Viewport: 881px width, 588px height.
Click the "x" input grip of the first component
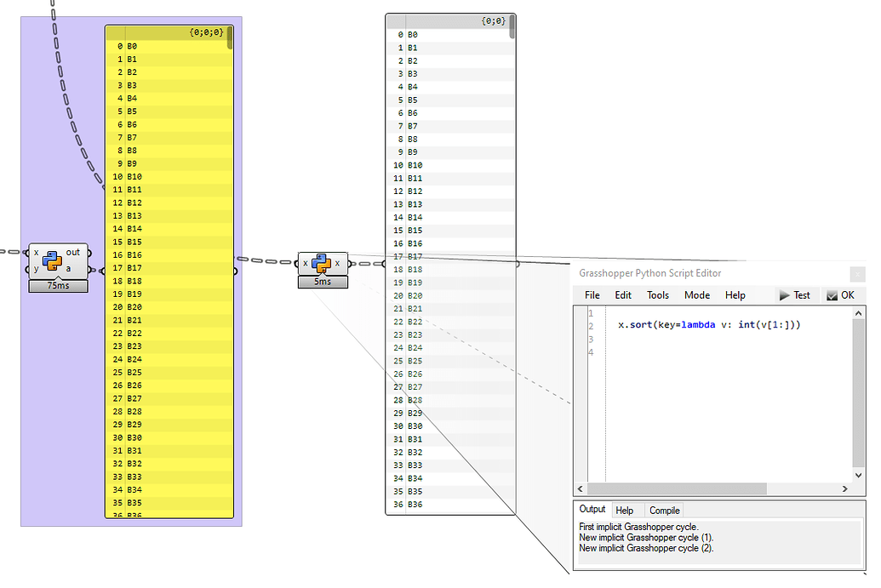[x=26, y=253]
